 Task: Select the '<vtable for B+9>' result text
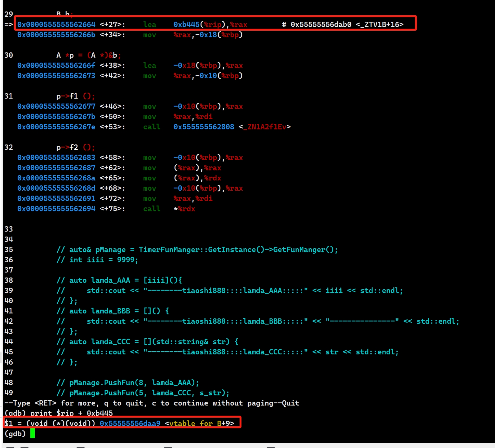200,424
